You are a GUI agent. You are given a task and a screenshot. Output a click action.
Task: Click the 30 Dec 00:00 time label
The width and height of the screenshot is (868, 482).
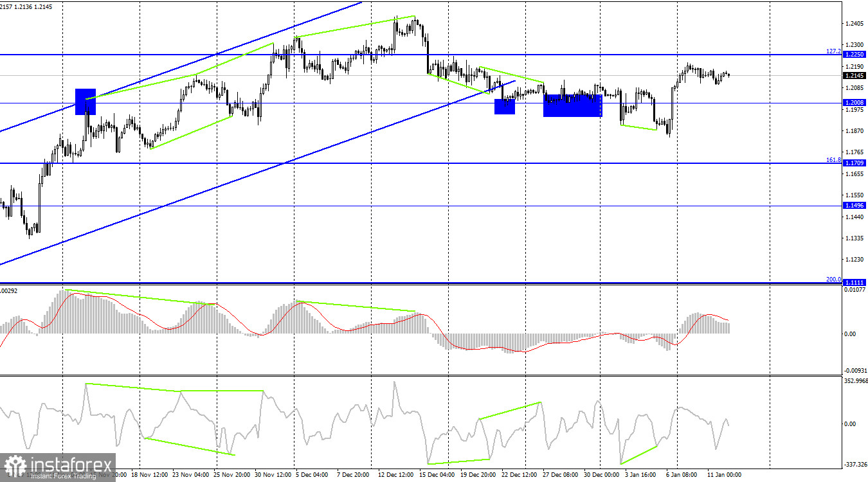coord(602,475)
